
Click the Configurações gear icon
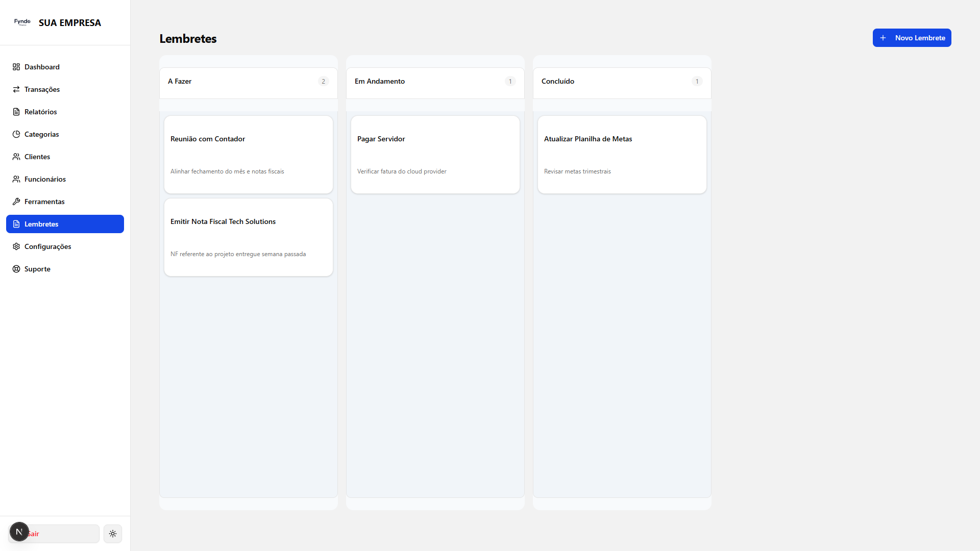16,246
